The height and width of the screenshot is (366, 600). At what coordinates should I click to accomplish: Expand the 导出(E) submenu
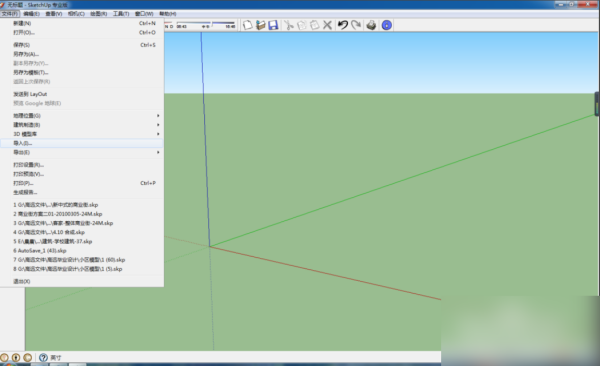[x=82, y=152]
